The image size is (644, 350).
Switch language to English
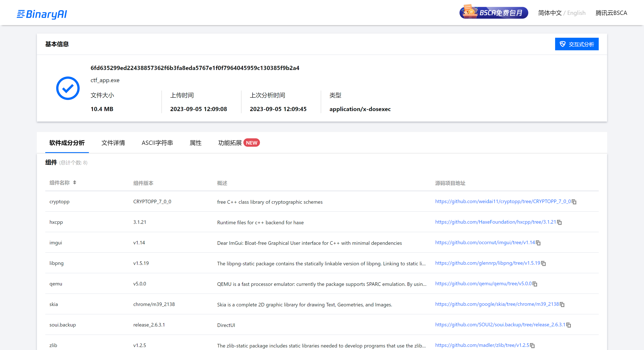[x=576, y=13]
